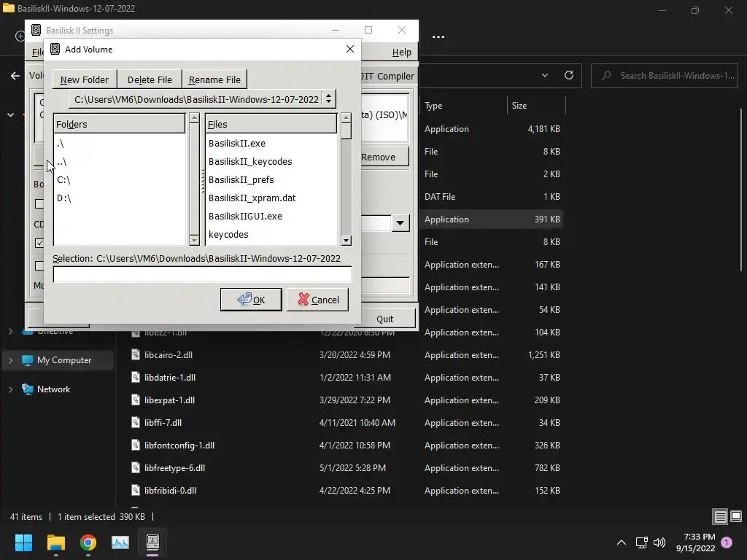Select BasiliskIIGUI.exe in Files list
Screen dimensions: 747x560
click(x=271, y=216)
